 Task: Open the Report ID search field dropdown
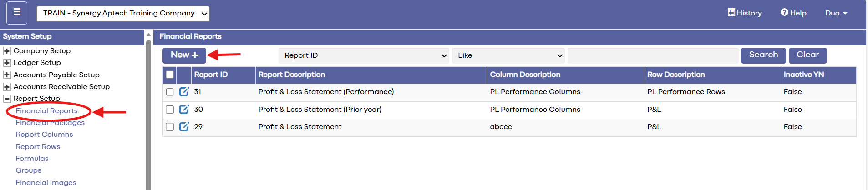click(x=364, y=55)
